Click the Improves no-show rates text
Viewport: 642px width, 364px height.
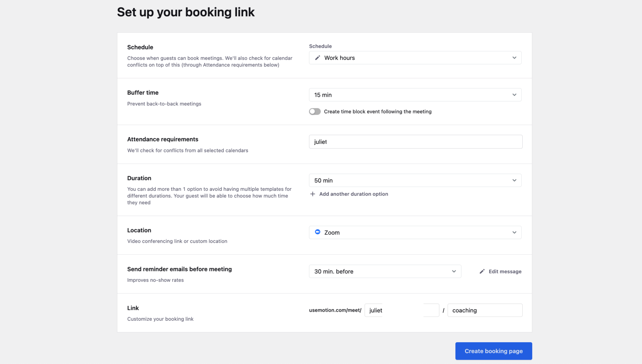pos(155,280)
